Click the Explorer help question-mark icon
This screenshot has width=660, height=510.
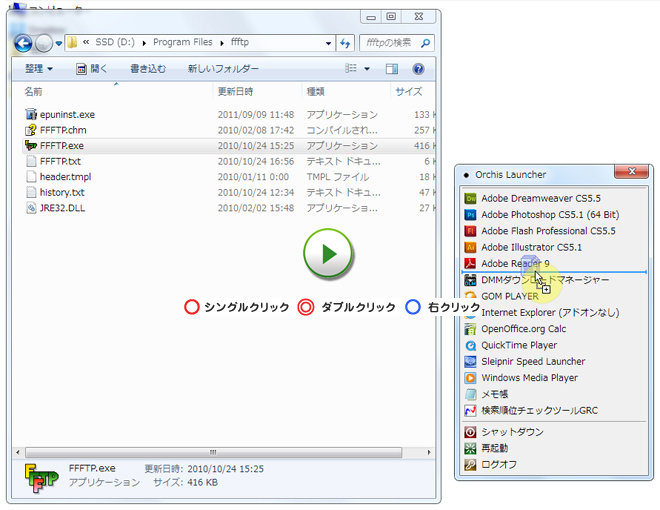pyautogui.click(x=418, y=69)
